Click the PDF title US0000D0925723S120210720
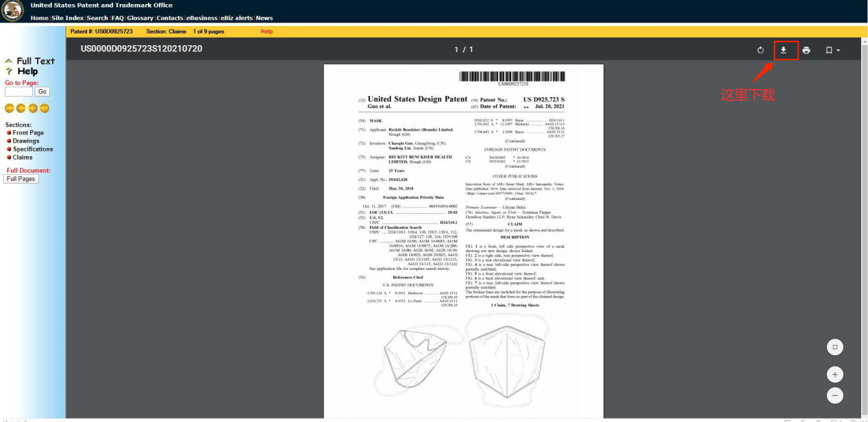The image size is (868, 422). [141, 49]
